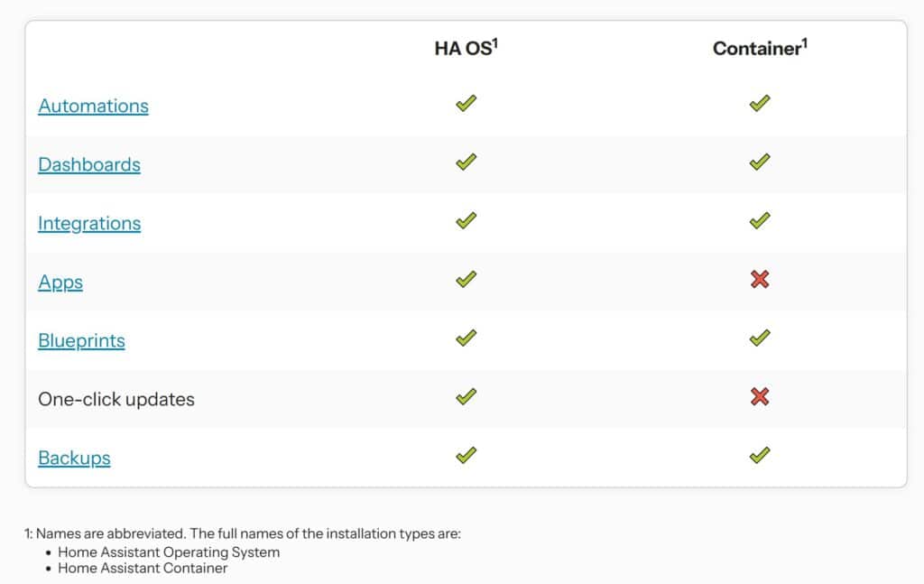Click Home Assistant Operating System footnote text
Viewport: 924px width, 584px height.
[x=169, y=552]
